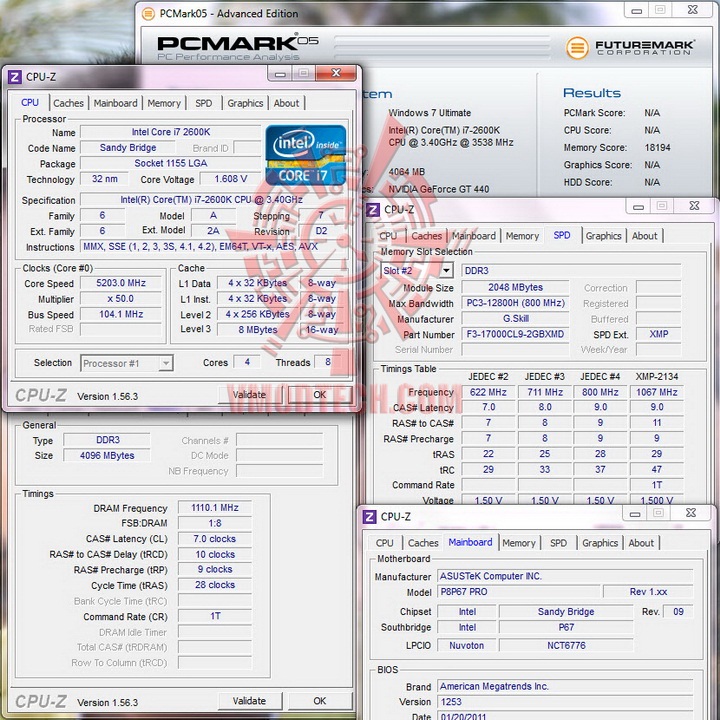This screenshot has height=720, width=720.
Task: Open Graphics tab in top-left CPU-Z window
Action: click(245, 103)
